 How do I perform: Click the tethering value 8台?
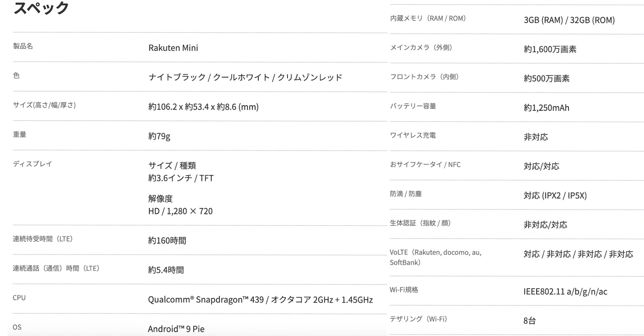[530, 321]
